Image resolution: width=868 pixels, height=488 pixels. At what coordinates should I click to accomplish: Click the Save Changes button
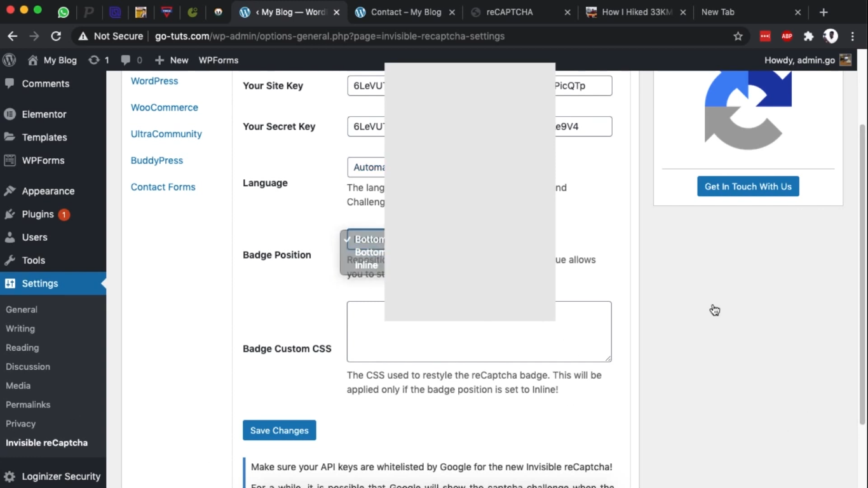[x=280, y=430]
